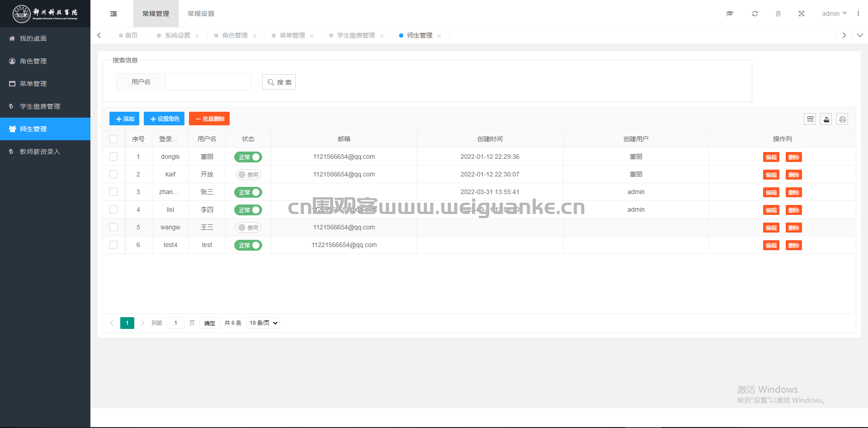Click the current page 1 button
This screenshot has width=868, height=428.
(x=127, y=323)
